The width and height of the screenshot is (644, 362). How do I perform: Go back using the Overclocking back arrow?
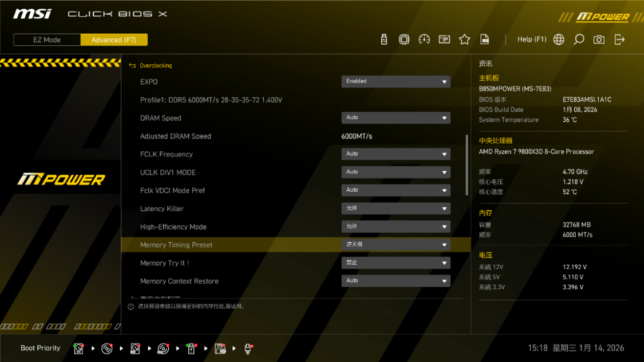tap(132, 66)
